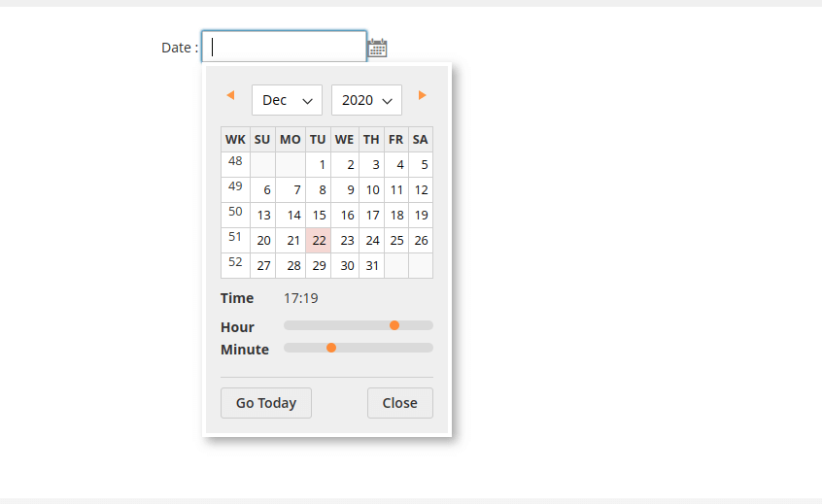Select highlighted date 22 in calendar
This screenshot has width=822, height=504.
tap(319, 241)
